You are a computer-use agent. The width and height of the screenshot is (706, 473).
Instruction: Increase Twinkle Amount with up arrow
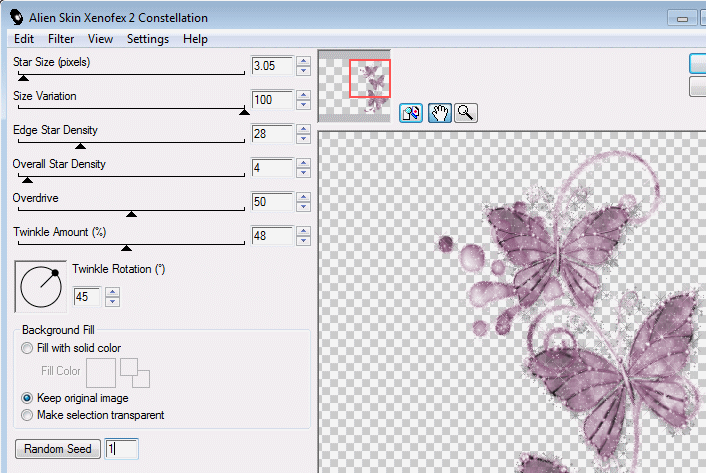[x=303, y=231]
